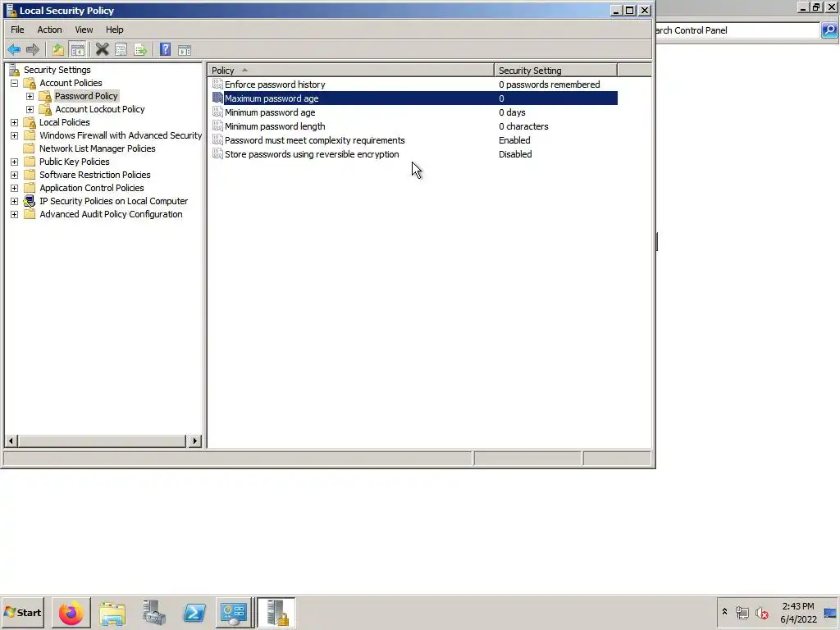Click Local Security Policy taskbar button
The image size is (840, 630).
pos(276,613)
